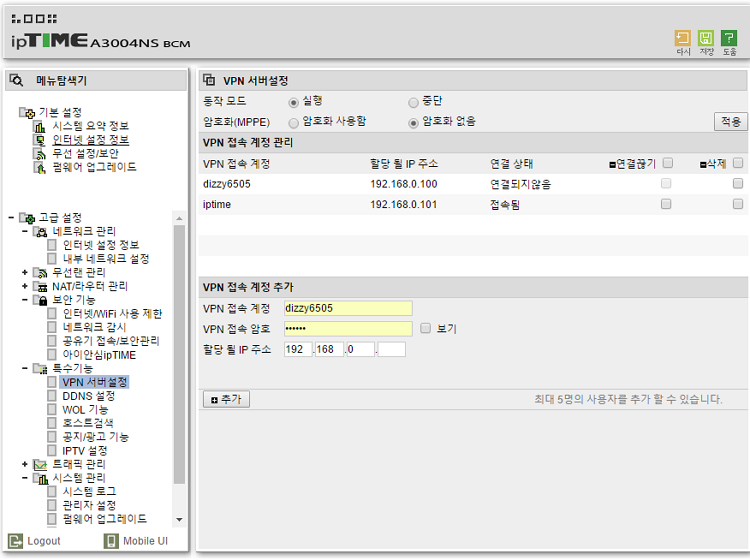Click the 시스템 관리 chart icon
The width and height of the screenshot is (750, 560).
coord(40,479)
